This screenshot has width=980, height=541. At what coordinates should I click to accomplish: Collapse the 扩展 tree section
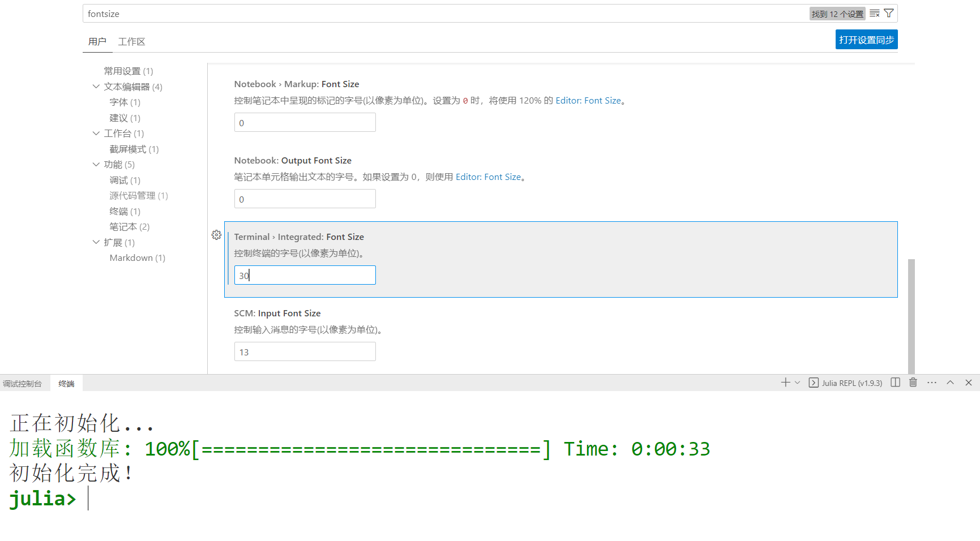coord(96,242)
